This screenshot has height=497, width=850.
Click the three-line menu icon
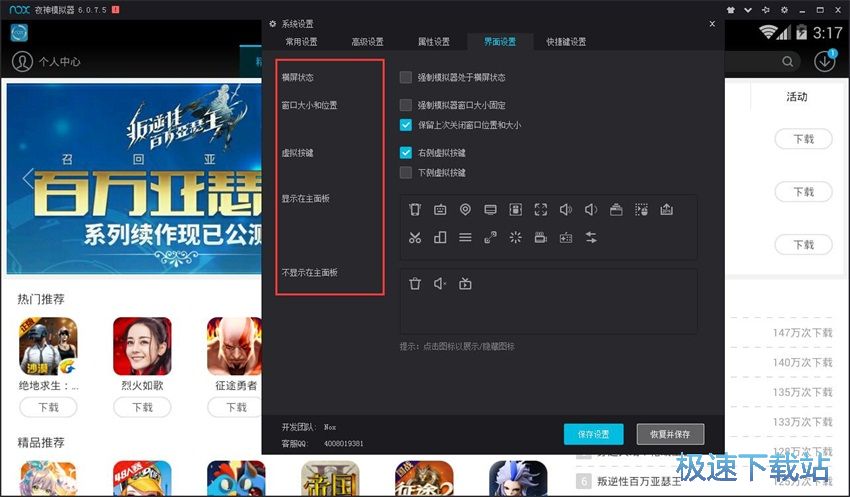(x=465, y=237)
